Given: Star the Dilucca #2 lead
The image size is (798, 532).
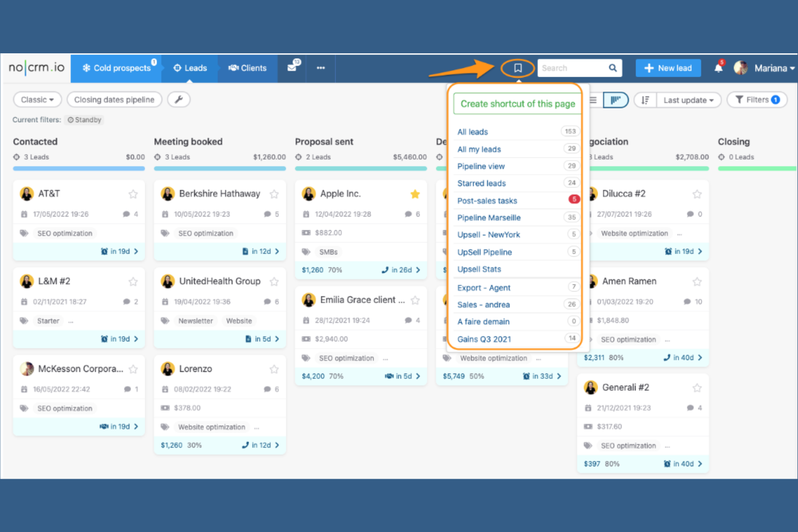Looking at the screenshot, I should click(697, 194).
